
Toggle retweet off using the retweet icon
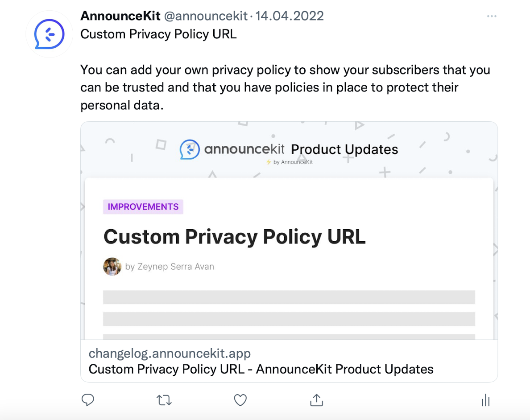(164, 400)
